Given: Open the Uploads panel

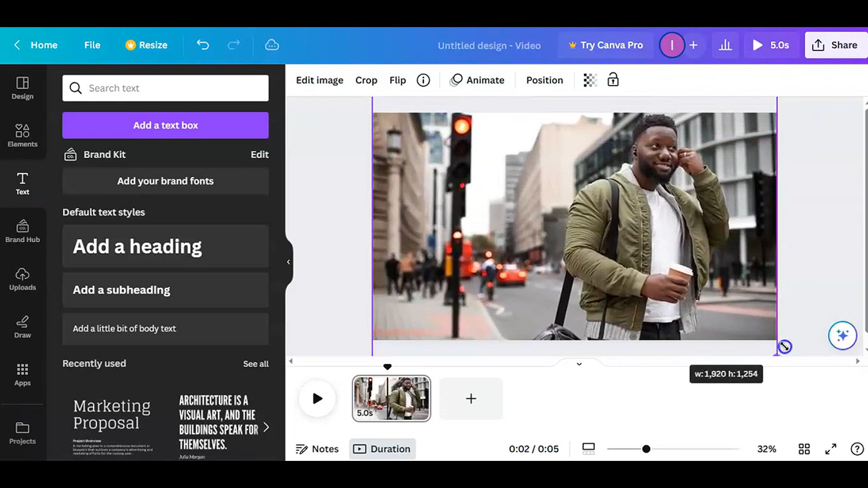Looking at the screenshot, I should coord(22,279).
